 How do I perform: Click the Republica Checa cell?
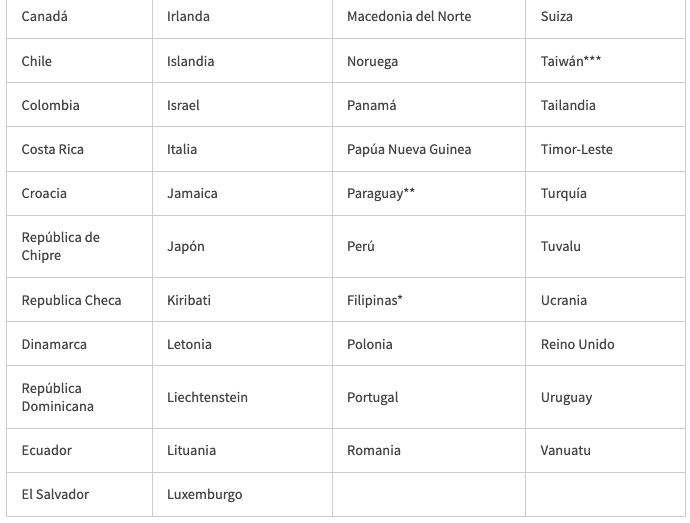click(x=72, y=300)
